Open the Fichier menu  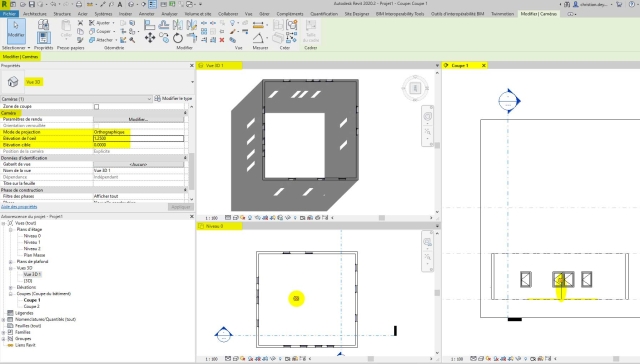[9, 14]
